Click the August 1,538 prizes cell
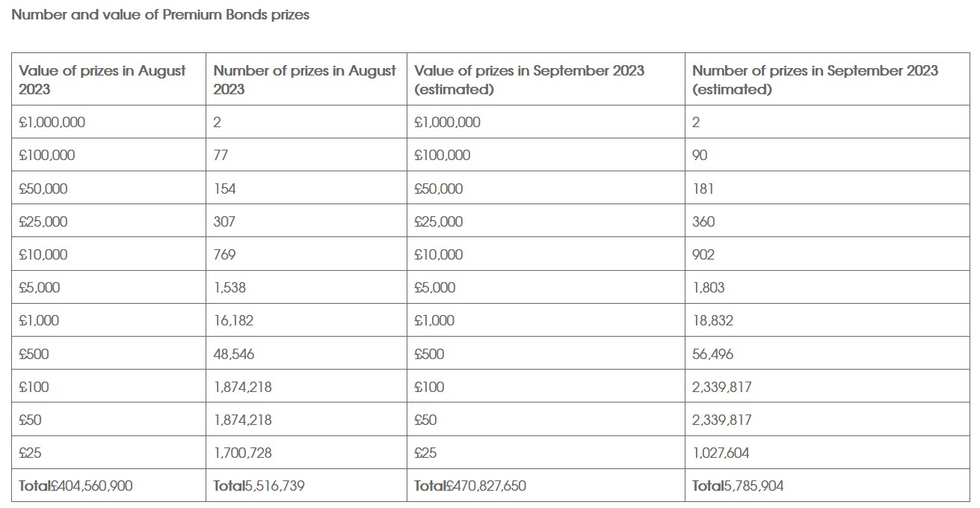Viewport: 980px width, 508px height. coord(306,287)
